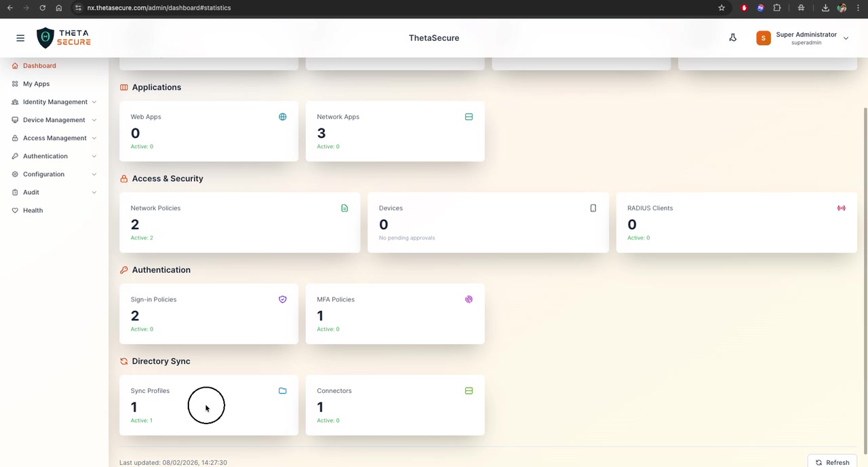Click the heart icon next to Health

click(15, 210)
